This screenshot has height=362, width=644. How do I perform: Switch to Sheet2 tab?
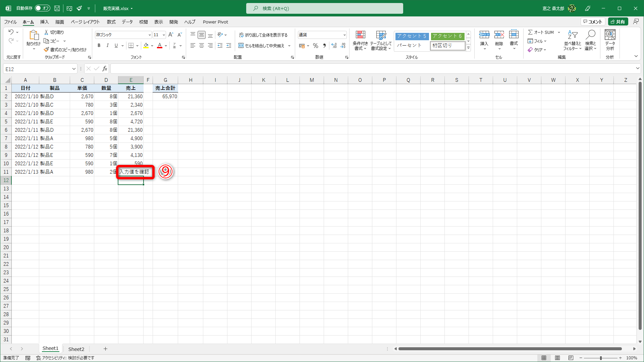[x=76, y=349]
